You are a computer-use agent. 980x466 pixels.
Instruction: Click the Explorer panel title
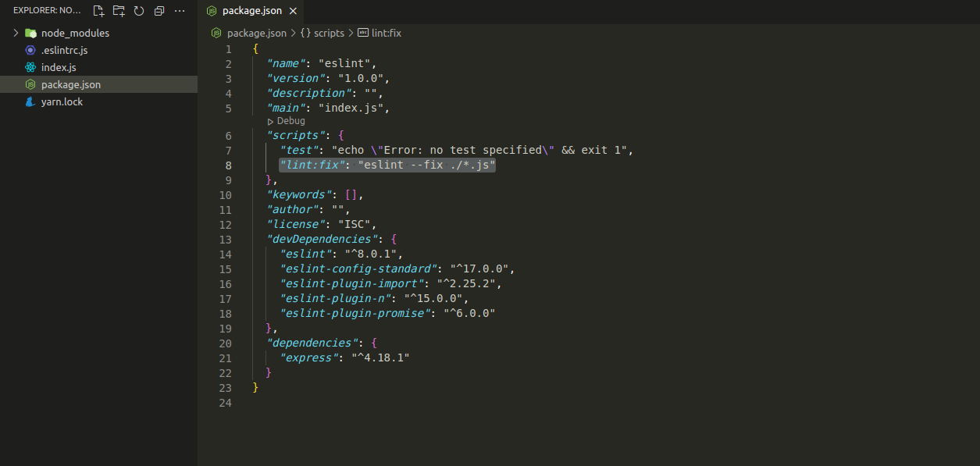pos(47,11)
